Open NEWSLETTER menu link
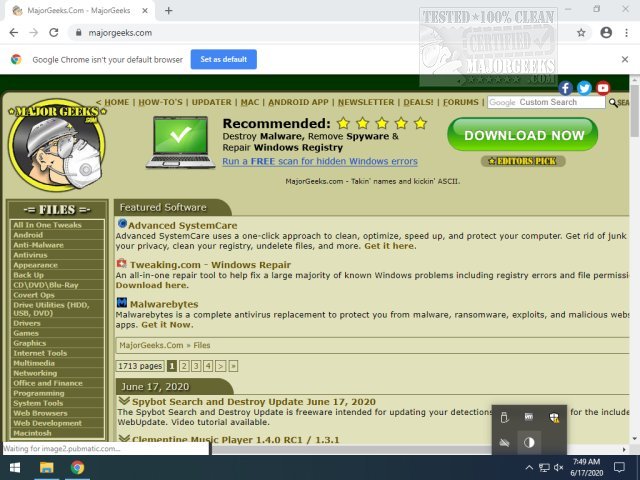 pos(366,102)
